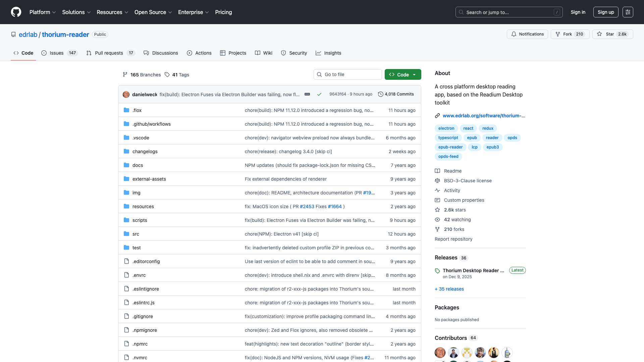Open the green Code dropdown button
Screen dimensions: 644x362
(403, 74)
